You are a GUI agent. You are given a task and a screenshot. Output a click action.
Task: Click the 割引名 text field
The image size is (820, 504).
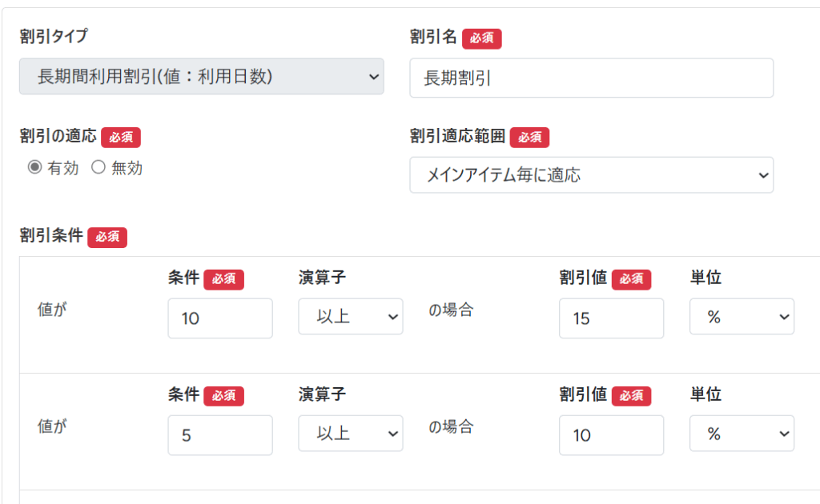coord(591,78)
